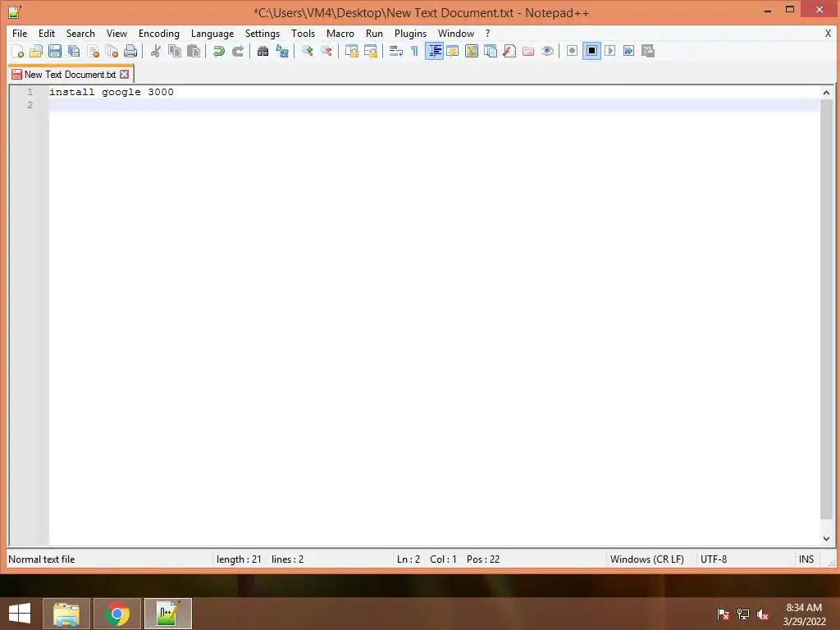Save the current recorded macro icon
The height and width of the screenshot is (630, 840).
(648, 51)
